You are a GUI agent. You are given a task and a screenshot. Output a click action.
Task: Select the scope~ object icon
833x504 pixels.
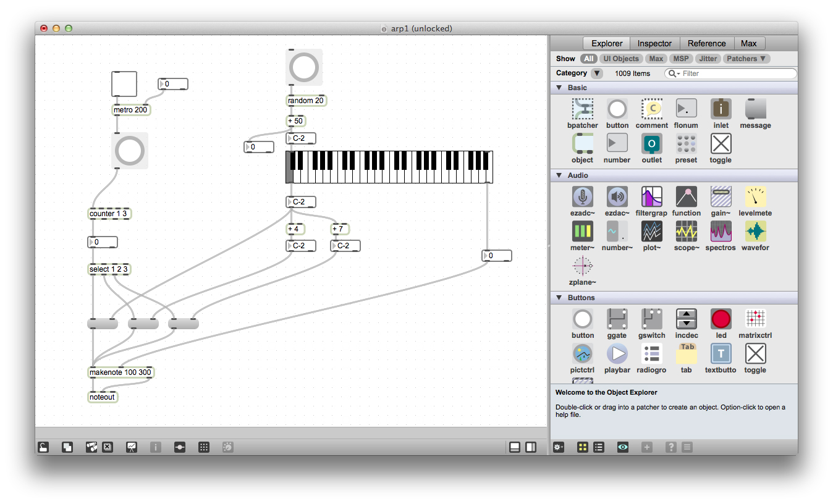686,232
